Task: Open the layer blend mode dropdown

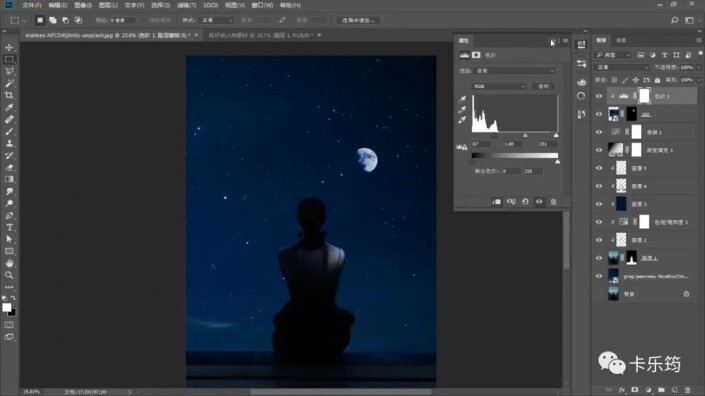Action: pos(622,67)
